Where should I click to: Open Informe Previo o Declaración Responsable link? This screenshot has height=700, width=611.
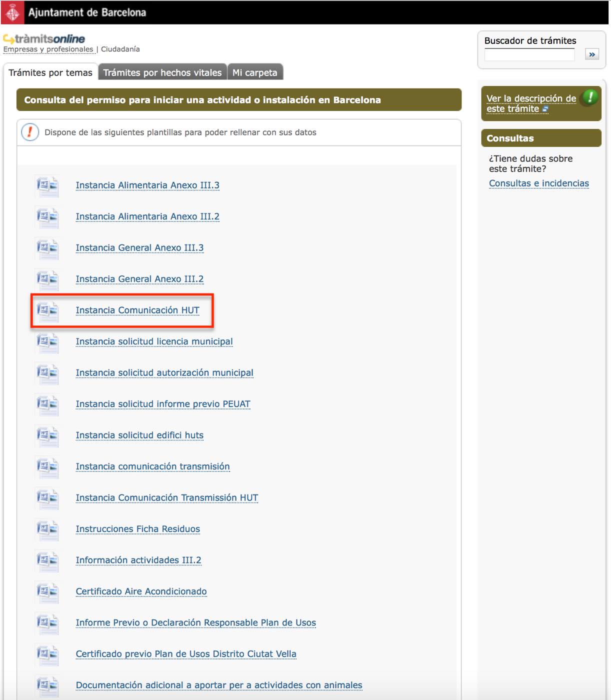point(195,622)
